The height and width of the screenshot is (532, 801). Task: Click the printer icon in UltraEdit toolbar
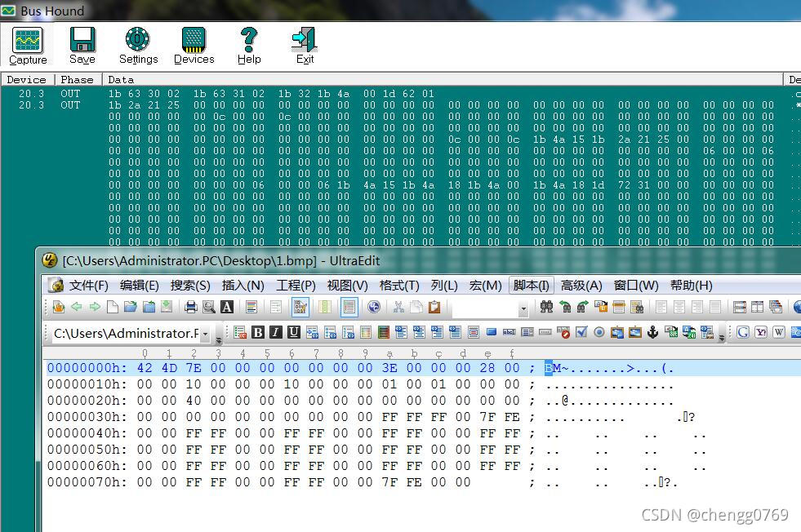pyautogui.click(x=191, y=307)
